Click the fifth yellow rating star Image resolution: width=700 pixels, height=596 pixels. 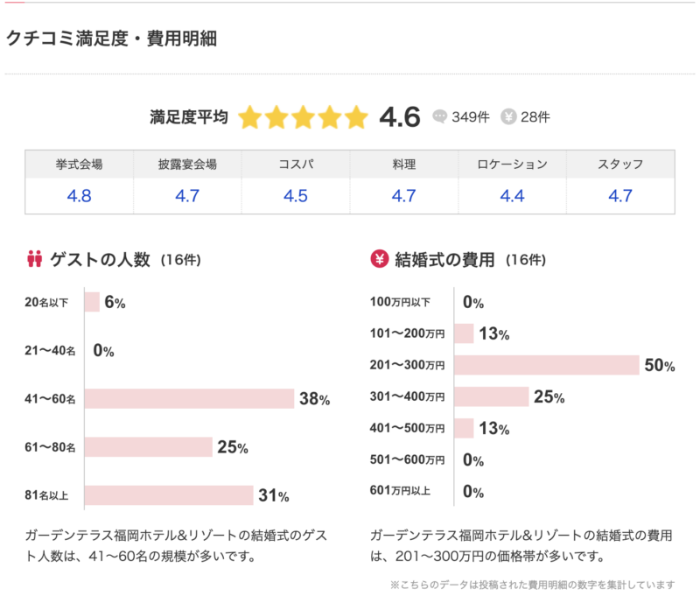pos(356,117)
